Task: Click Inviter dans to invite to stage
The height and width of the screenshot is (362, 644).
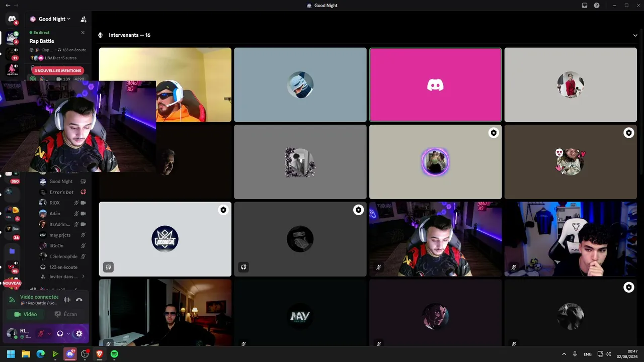Action: (62, 277)
